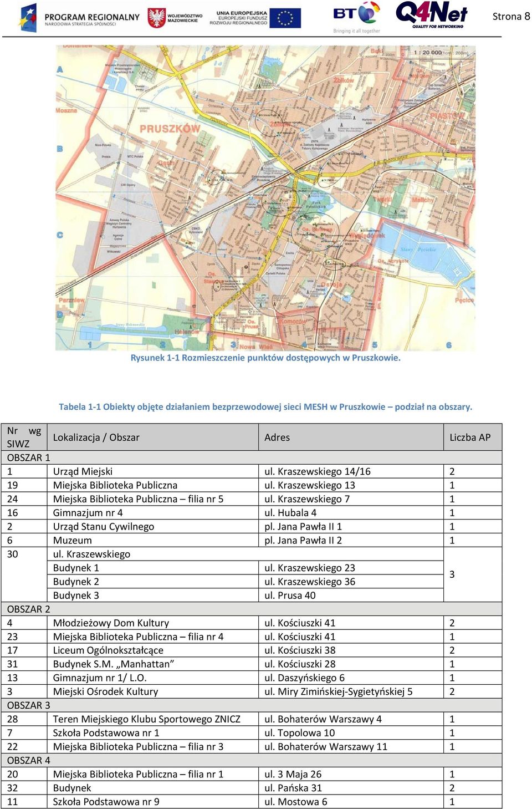The image size is (532, 809).
Task: Click the 'OBSZAR 2' section row
Action: tap(252, 609)
